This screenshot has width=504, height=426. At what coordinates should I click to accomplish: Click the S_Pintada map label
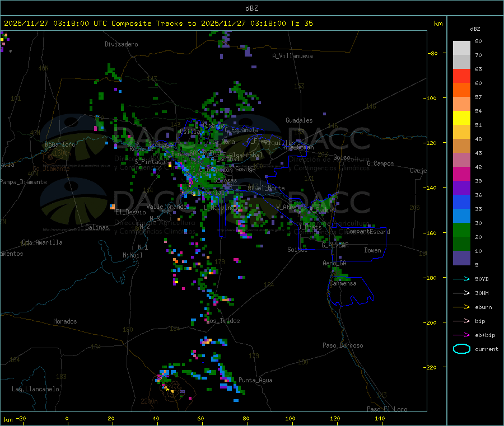[150, 162]
